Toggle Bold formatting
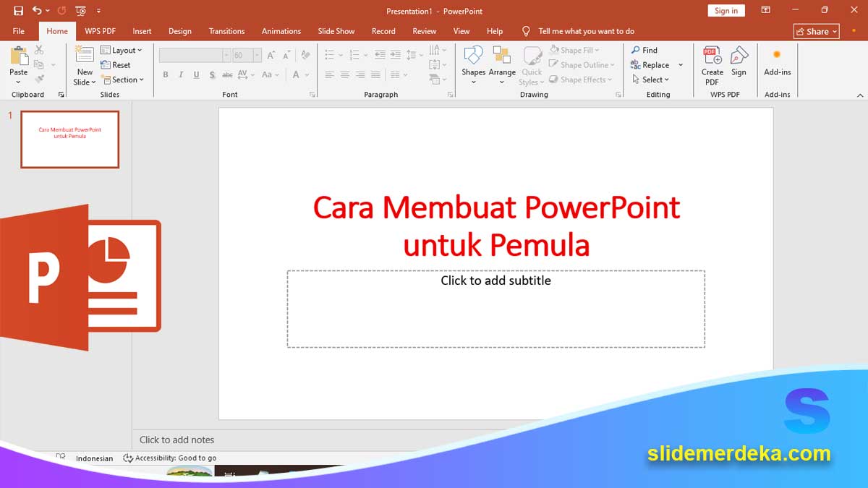This screenshot has height=488, width=868. pyautogui.click(x=166, y=74)
